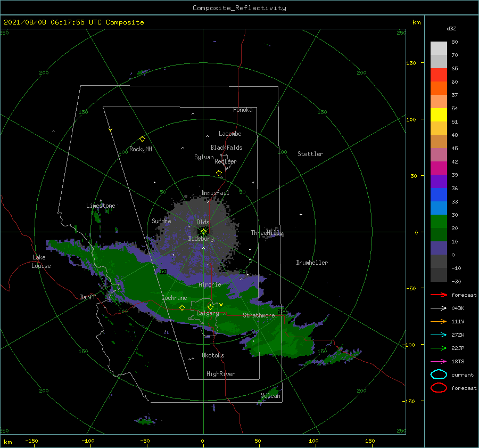Click the Okotoks label
Image resolution: width=479 pixels, height=448 pixels.
click(x=213, y=355)
